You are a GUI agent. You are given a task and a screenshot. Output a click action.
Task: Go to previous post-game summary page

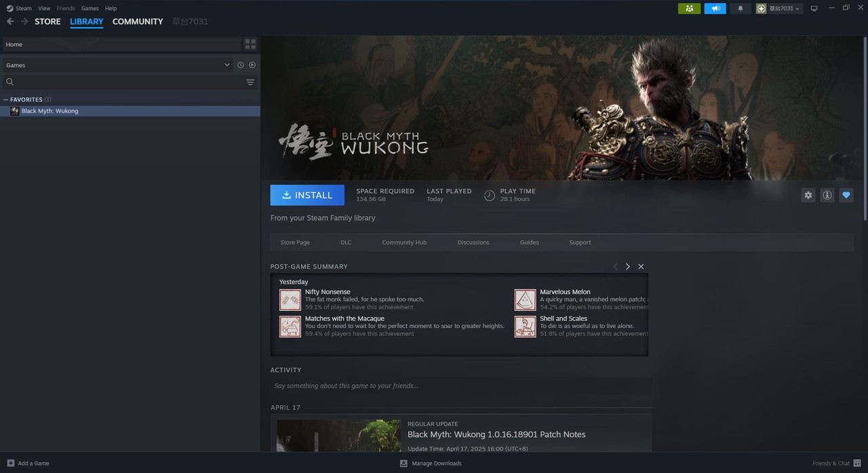pyautogui.click(x=615, y=266)
